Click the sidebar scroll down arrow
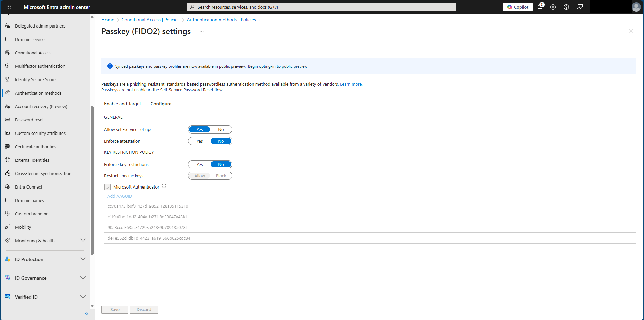The width and height of the screenshot is (644, 320). (x=92, y=306)
